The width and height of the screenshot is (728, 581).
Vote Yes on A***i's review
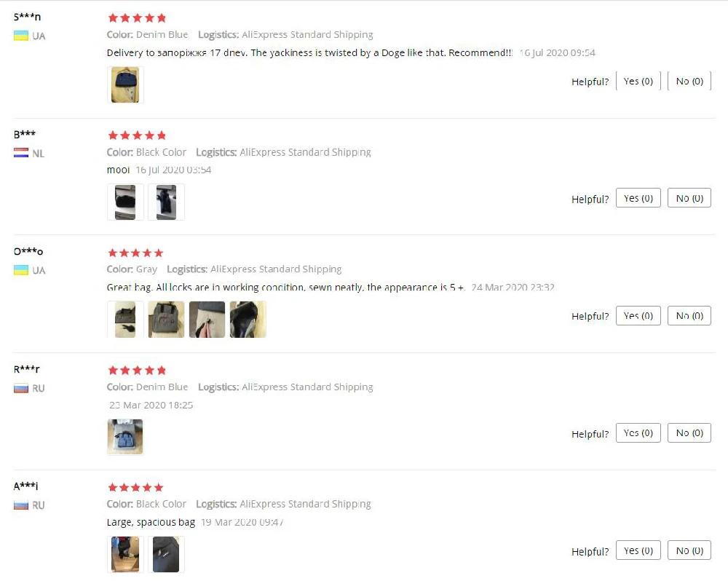[638, 550]
